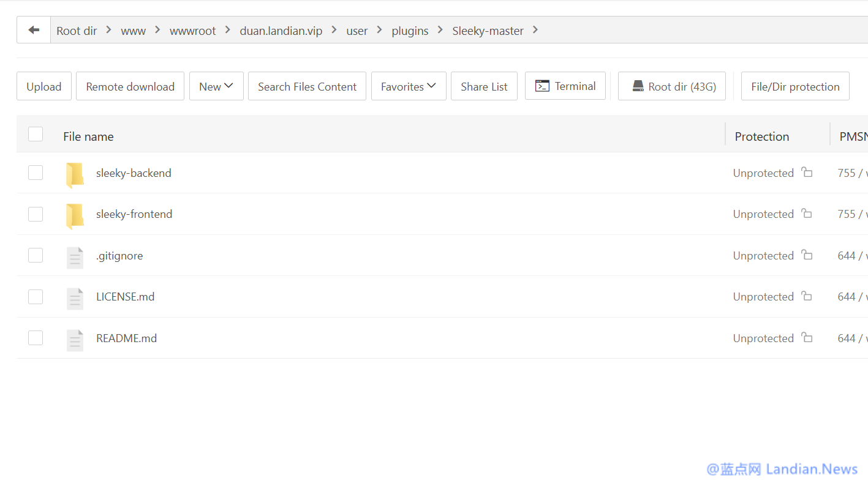Expand the New dropdown menu
868x489 pixels.
(216, 86)
